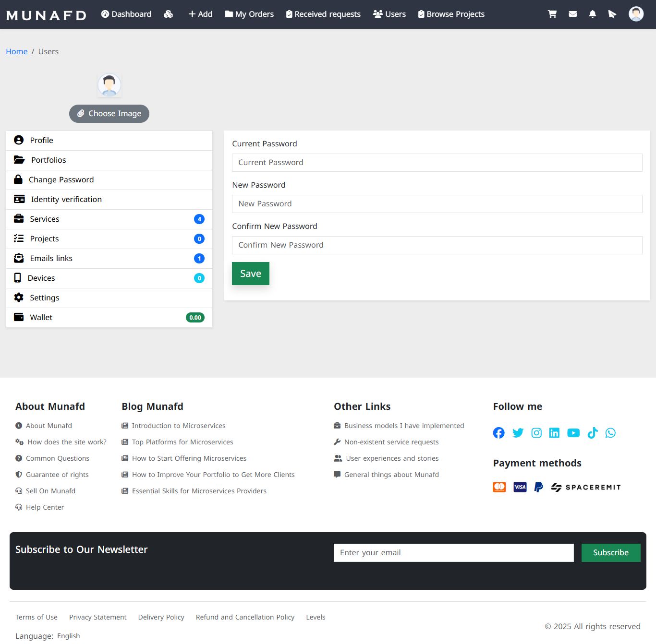Image resolution: width=656 pixels, height=644 pixels.
Task: Open the Refund and Cancellation Policy link
Action: [245, 617]
